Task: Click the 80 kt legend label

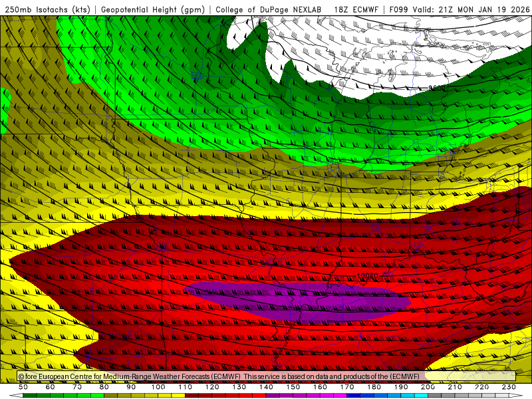Action: pos(104,387)
